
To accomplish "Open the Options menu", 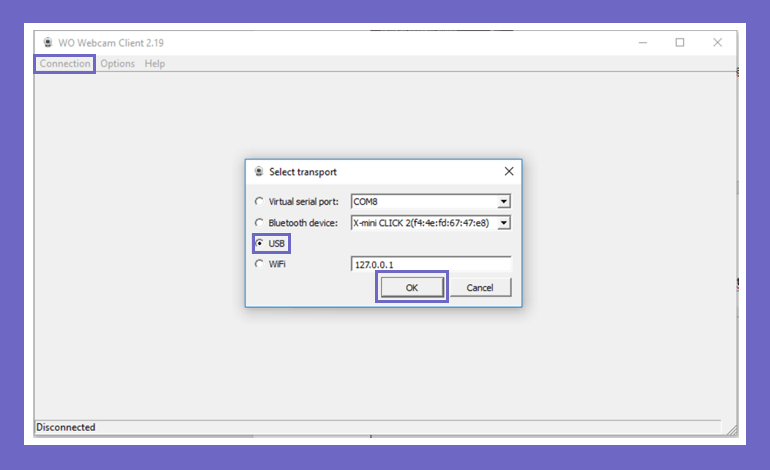I will [117, 64].
